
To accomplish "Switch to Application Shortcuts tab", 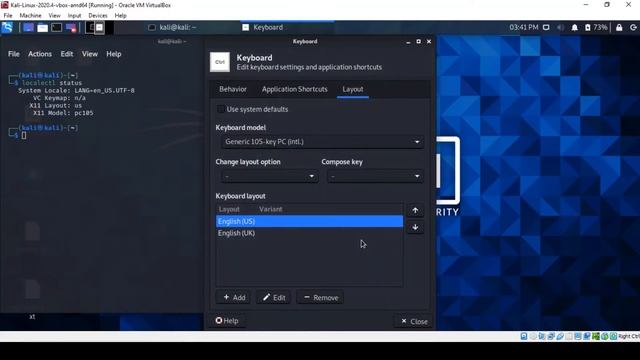I will click(294, 89).
